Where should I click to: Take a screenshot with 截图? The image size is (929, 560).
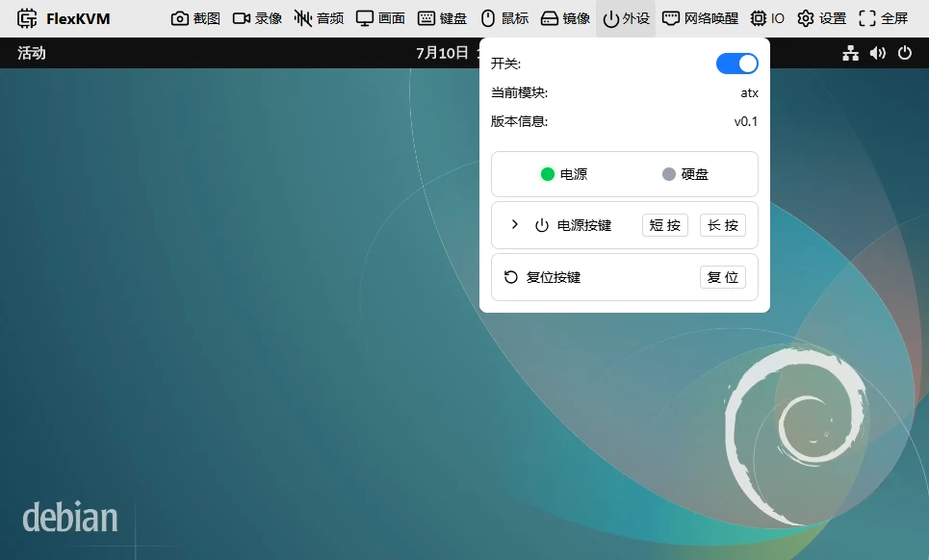tap(195, 18)
